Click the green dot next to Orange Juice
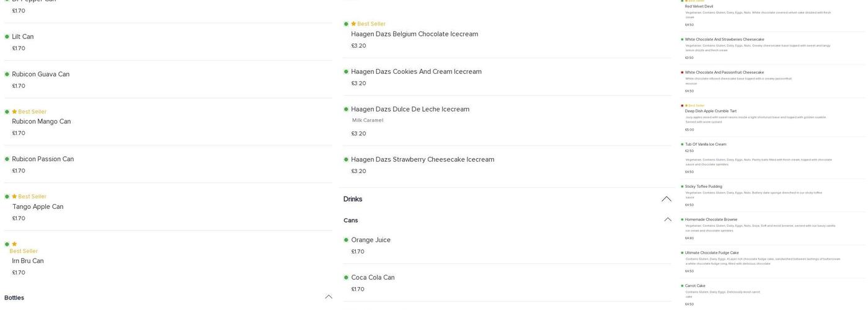Viewport: 868px width, 310px height. (347, 241)
